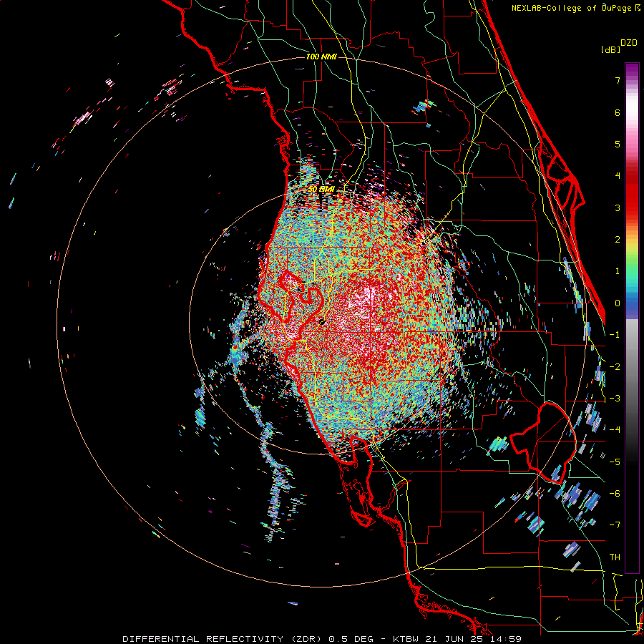Click the scale value -3 on the legend

point(615,399)
